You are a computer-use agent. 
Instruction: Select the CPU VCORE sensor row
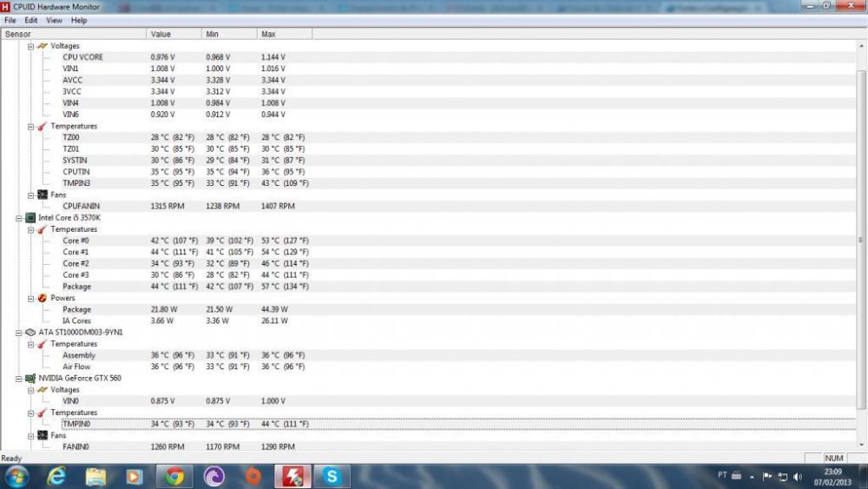pos(82,57)
